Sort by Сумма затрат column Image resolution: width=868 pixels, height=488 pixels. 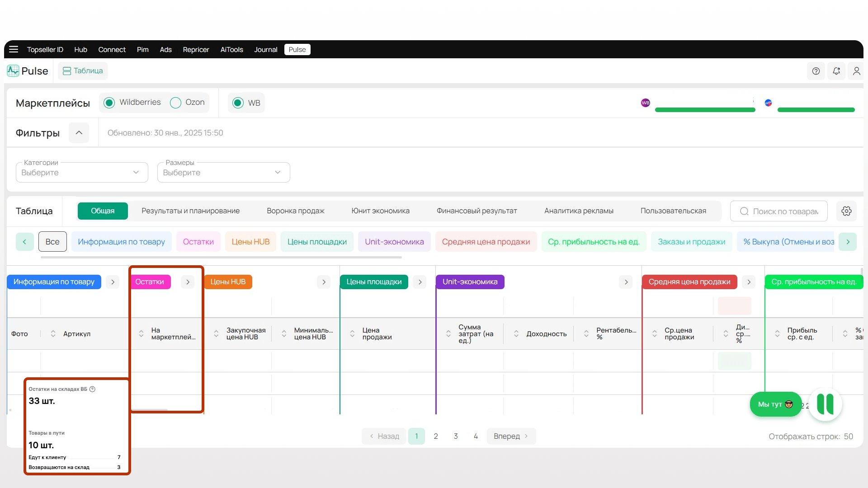coord(448,333)
